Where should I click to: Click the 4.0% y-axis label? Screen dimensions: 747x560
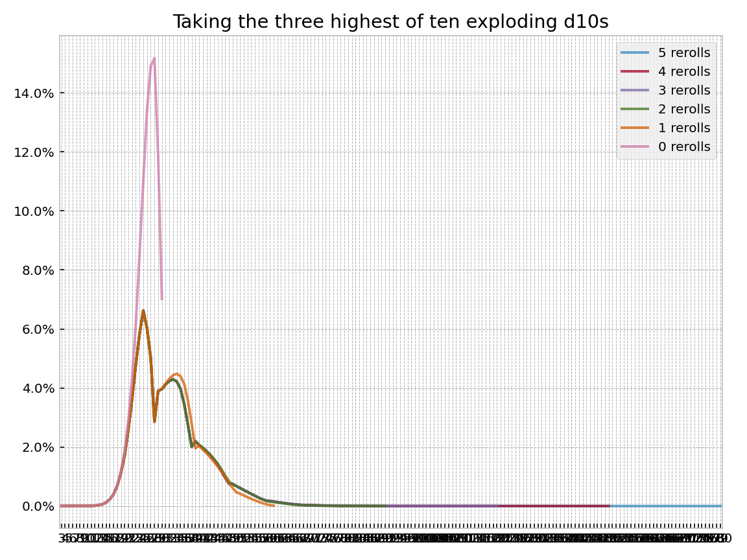37,389
